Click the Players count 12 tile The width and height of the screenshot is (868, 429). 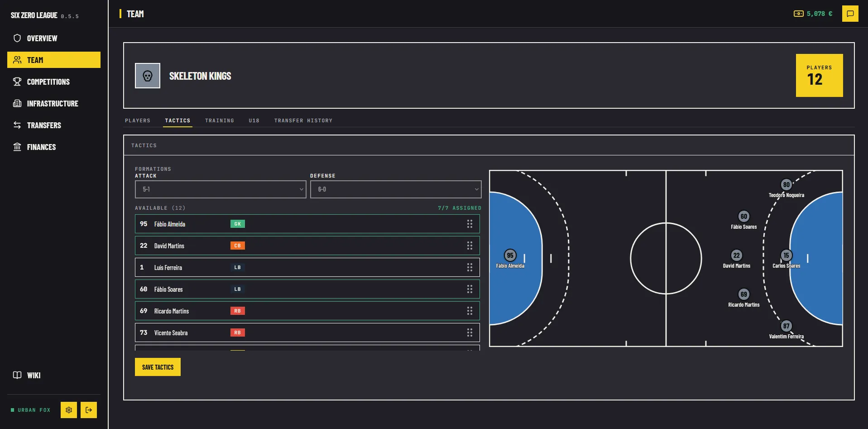tap(820, 75)
